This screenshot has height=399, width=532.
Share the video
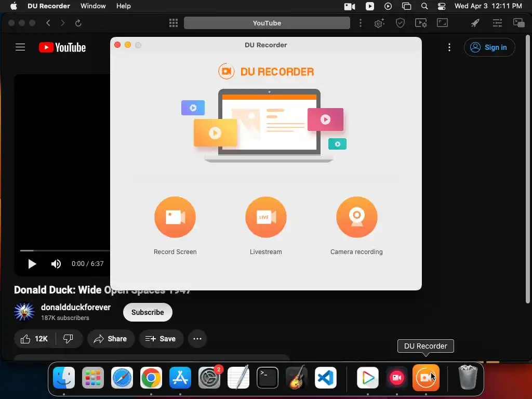click(111, 339)
